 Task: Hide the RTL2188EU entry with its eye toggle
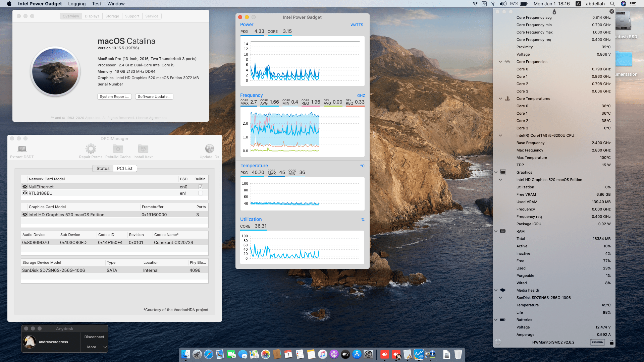point(24,193)
